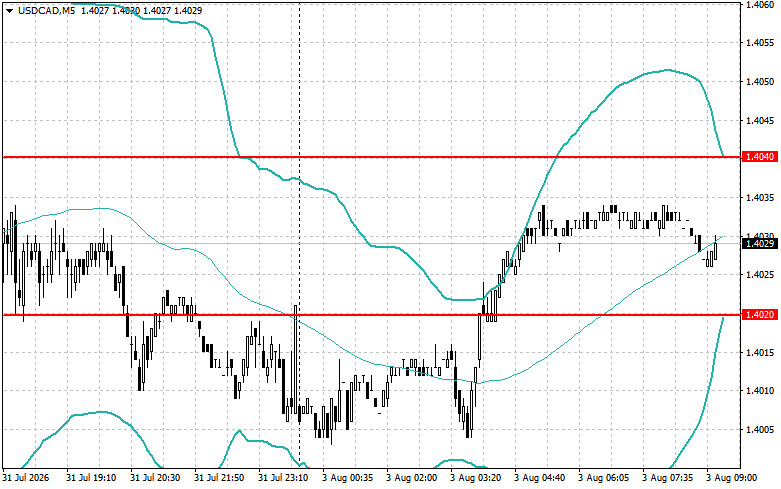
Task: Select the 31 Jul 20:30 time label
Action: [155, 478]
